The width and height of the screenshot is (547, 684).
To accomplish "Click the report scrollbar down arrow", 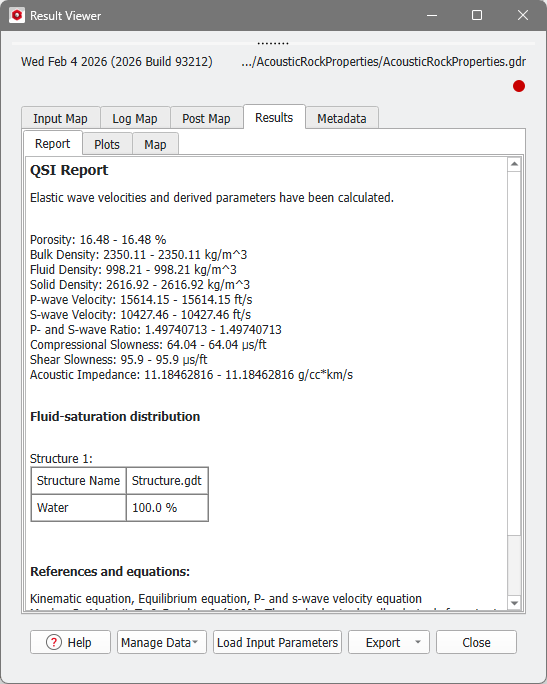I will (x=514, y=603).
